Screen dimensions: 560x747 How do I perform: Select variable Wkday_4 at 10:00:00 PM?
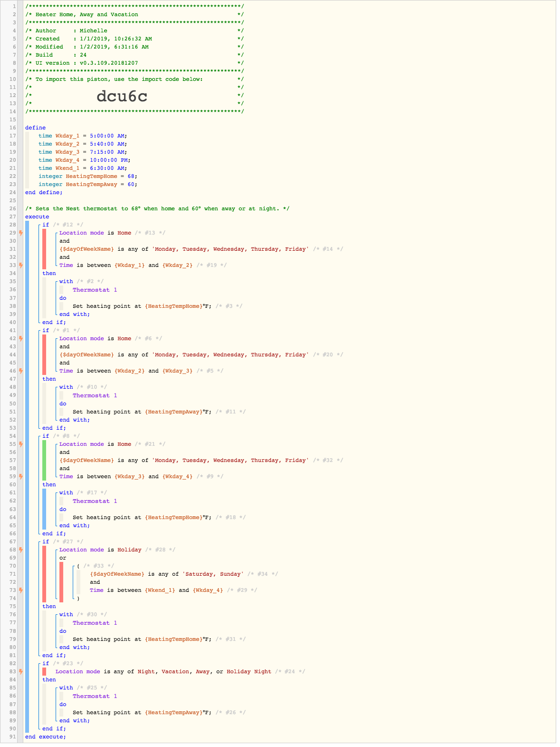(x=85, y=160)
